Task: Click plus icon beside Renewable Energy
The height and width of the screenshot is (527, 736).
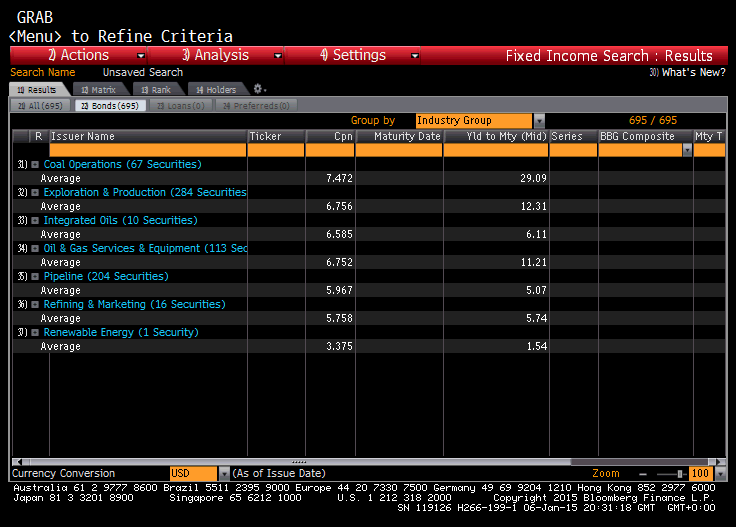Action: coord(36,332)
